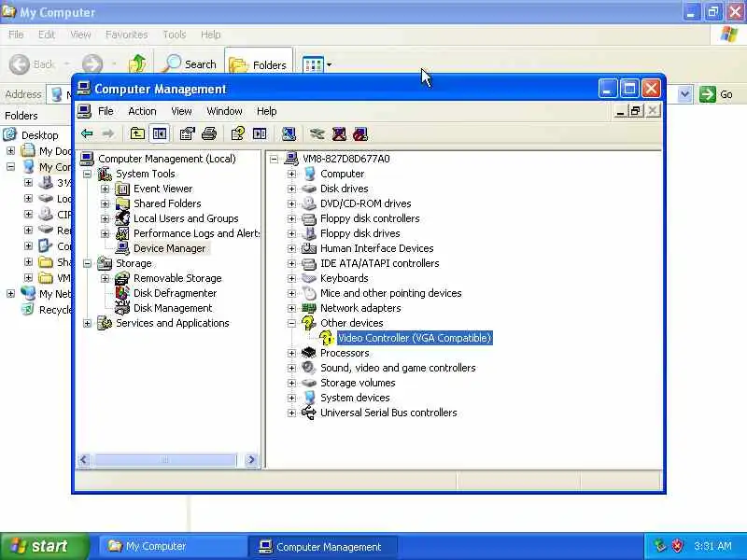Image resolution: width=747 pixels, height=560 pixels.
Task: Select Universal Serial Bus controllers category
Action: [388, 413]
